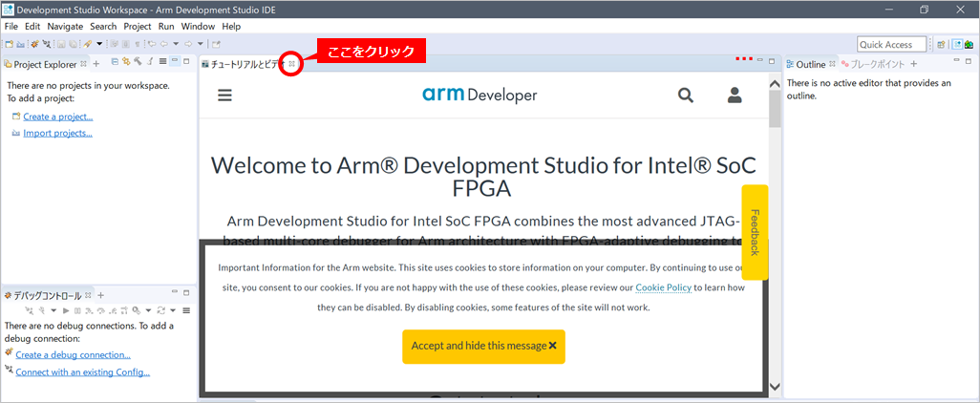Click the New wizard toolbar icon

(10, 44)
